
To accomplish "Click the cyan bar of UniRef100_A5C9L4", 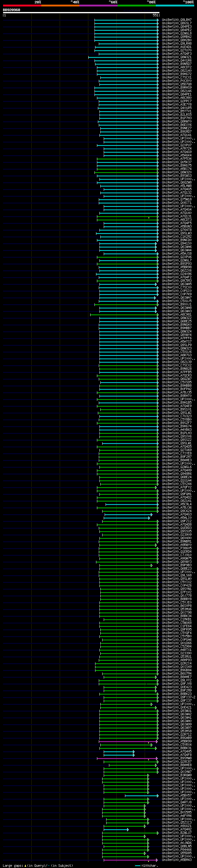I will coord(132,504).
